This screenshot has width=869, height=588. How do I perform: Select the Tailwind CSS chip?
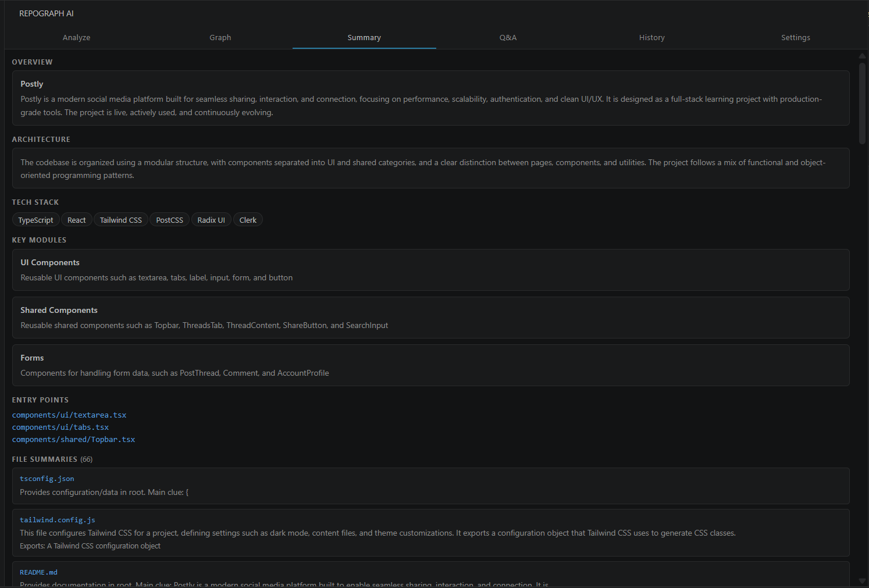tap(120, 219)
